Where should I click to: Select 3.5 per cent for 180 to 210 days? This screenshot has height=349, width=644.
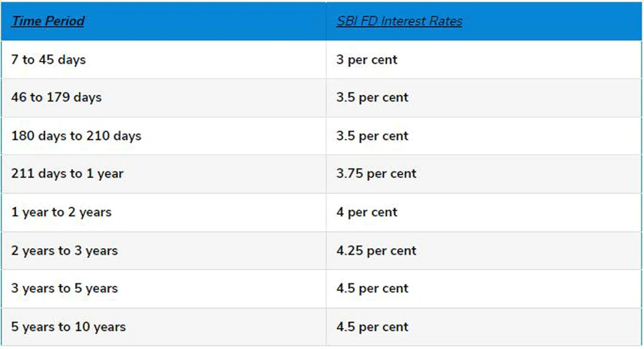point(372,136)
